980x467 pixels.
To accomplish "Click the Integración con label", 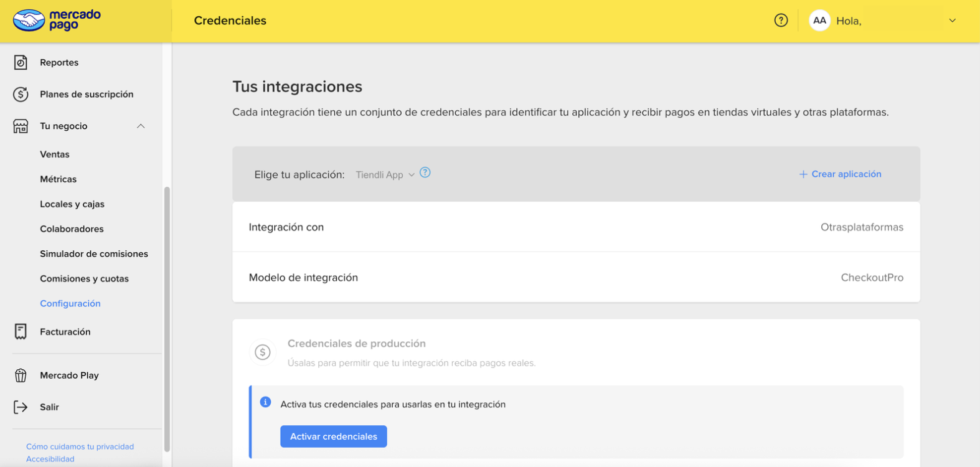I will 286,227.
